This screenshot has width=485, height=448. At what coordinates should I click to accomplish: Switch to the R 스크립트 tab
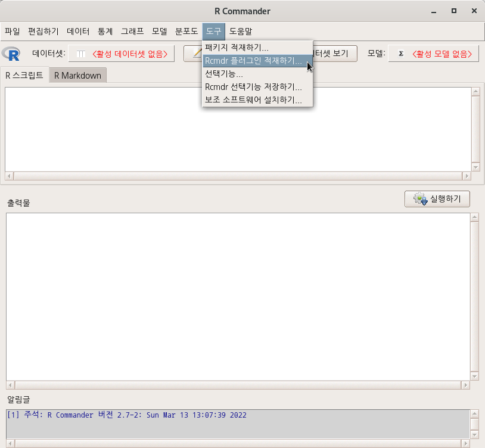24,75
